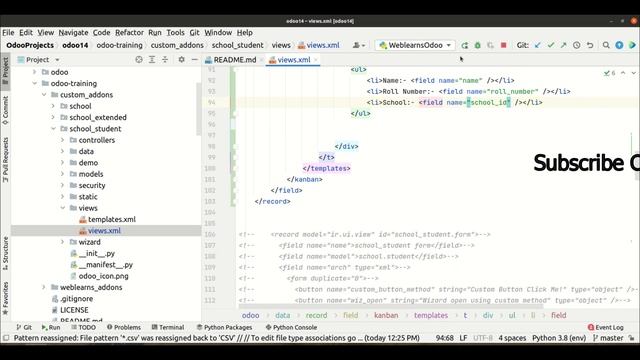This screenshot has height=360, width=640.
Task: Click the Debug bug icon
Action: (x=478, y=45)
